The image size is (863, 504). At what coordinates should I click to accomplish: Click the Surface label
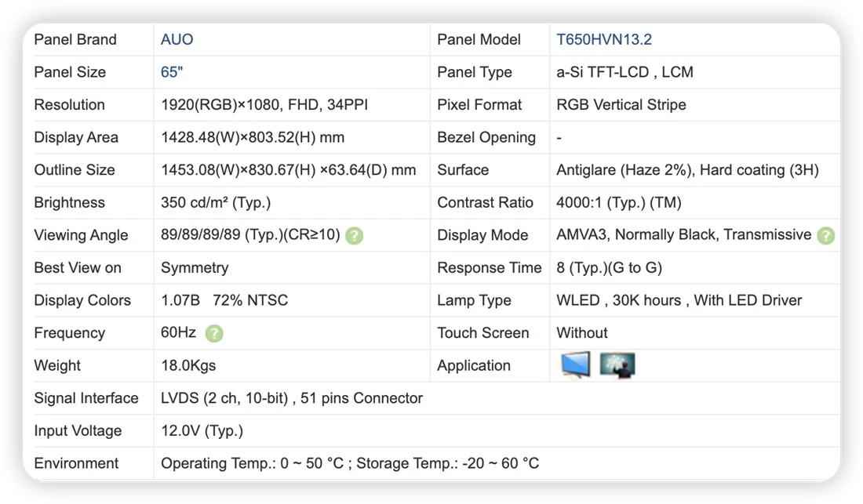click(x=463, y=170)
